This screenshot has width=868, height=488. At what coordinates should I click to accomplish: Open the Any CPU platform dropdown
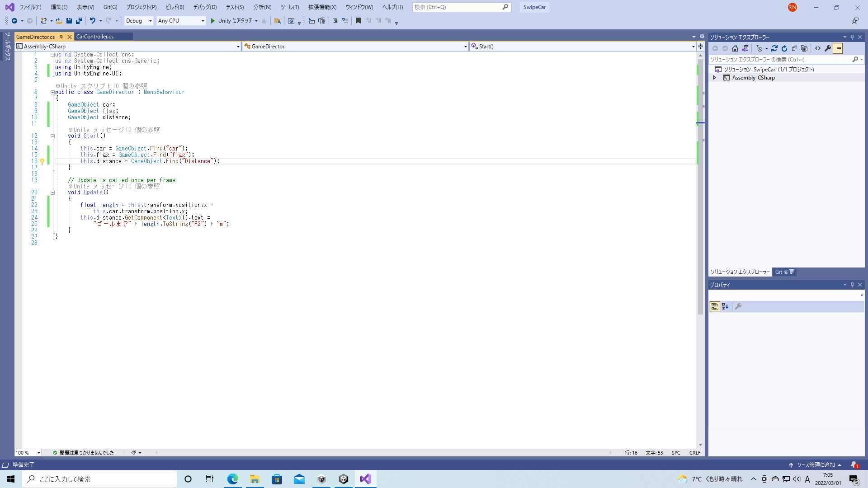(x=181, y=21)
